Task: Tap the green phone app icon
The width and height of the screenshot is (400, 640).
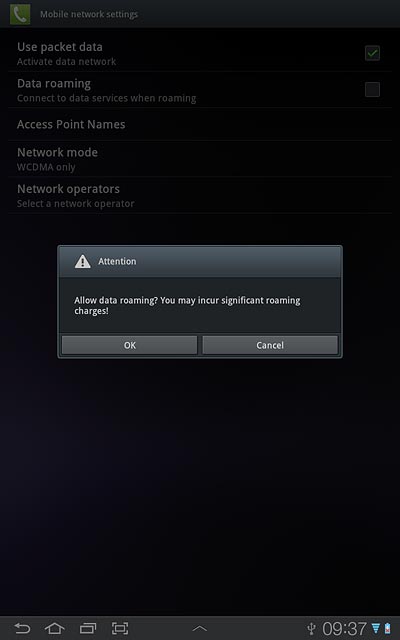Action: (20, 14)
